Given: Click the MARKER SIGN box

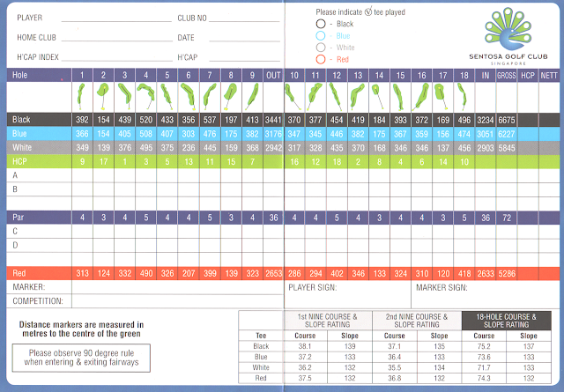Looking at the screenshot, I should (486, 294).
